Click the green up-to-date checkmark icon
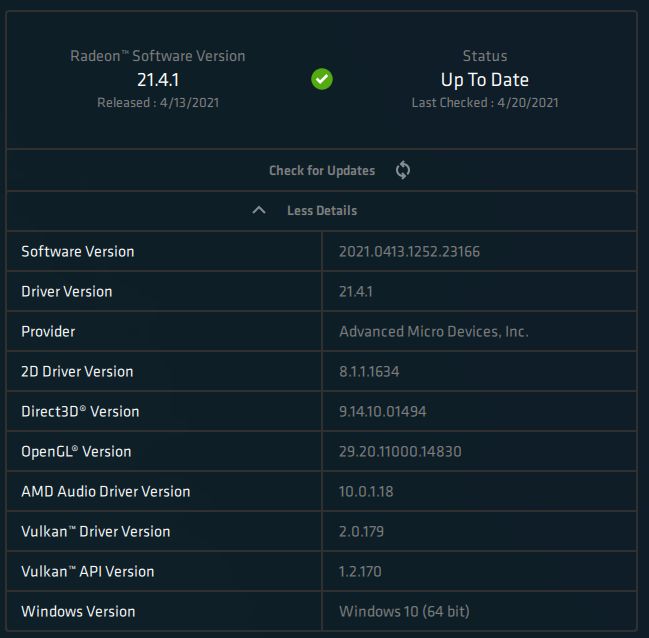This screenshot has height=638, width=649. pyautogui.click(x=322, y=79)
